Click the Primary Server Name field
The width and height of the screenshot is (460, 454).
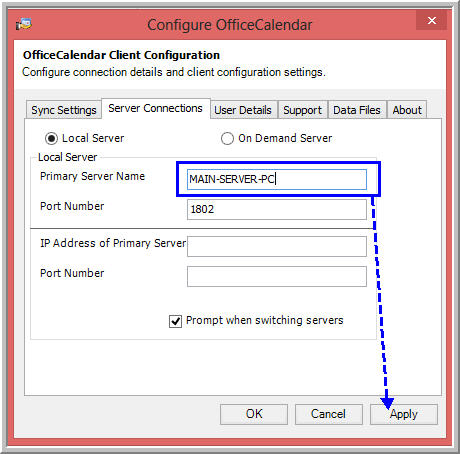click(x=277, y=179)
